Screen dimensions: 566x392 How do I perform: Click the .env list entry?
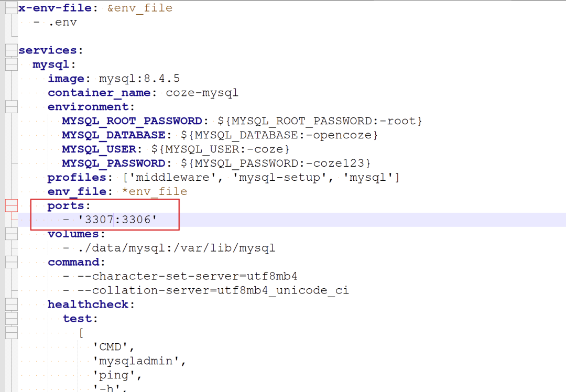click(x=62, y=23)
